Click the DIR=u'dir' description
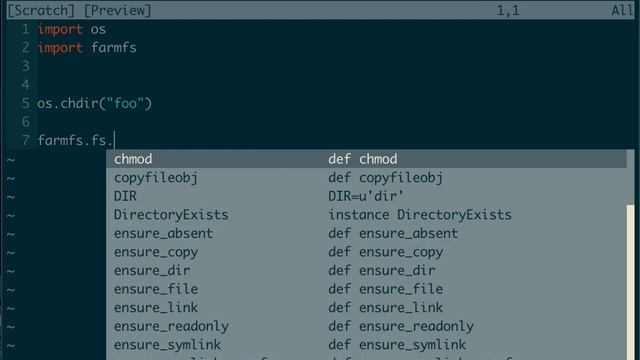 click(x=366, y=196)
